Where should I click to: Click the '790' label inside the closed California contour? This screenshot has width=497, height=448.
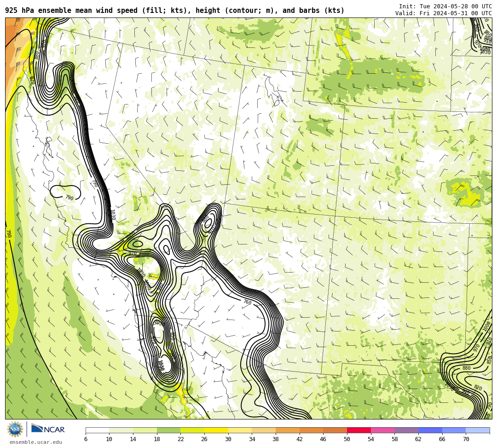point(69,198)
